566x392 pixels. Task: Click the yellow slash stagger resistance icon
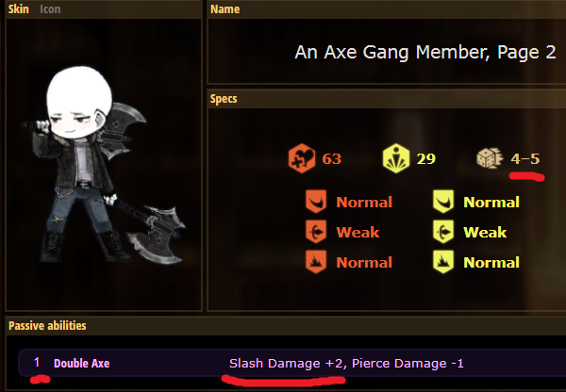[443, 202]
